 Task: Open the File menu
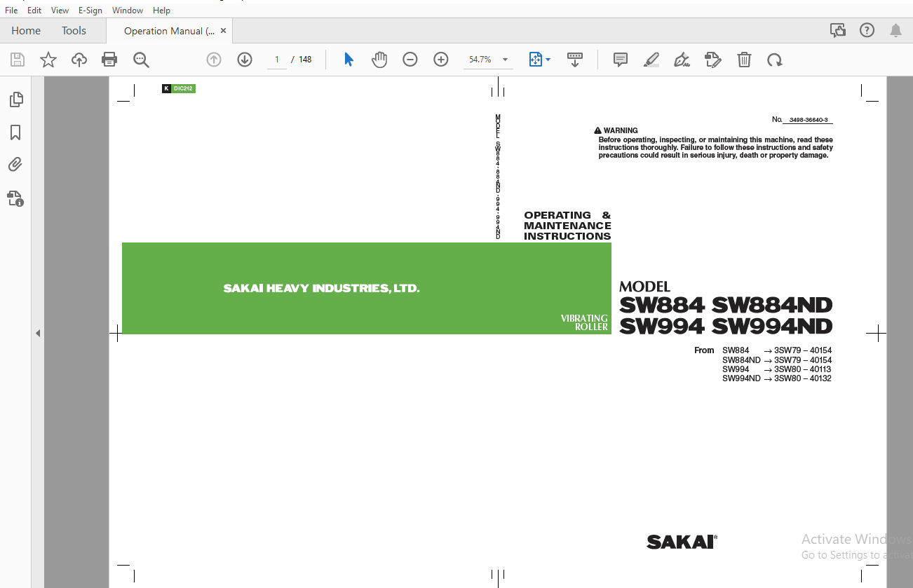tap(11, 11)
